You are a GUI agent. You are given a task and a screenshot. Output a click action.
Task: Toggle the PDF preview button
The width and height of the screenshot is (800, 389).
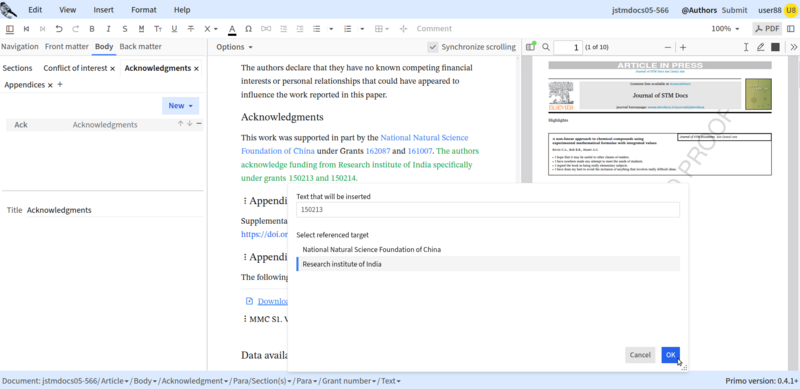point(767,29)
